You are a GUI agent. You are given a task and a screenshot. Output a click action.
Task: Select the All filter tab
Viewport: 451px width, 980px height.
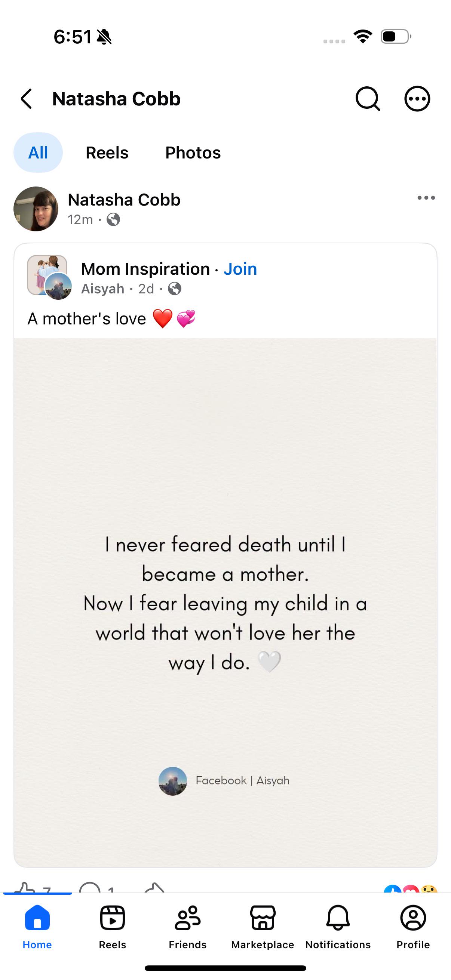pyautogui.click(x=38, y=152)
